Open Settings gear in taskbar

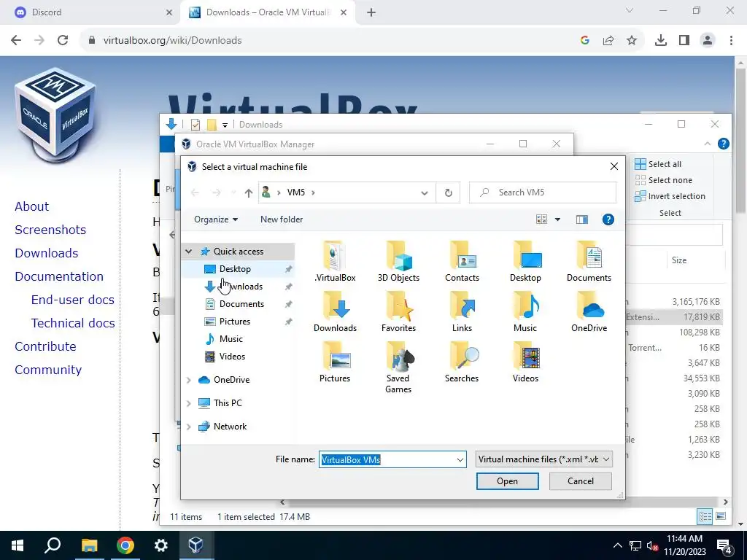tap(160, 545)
